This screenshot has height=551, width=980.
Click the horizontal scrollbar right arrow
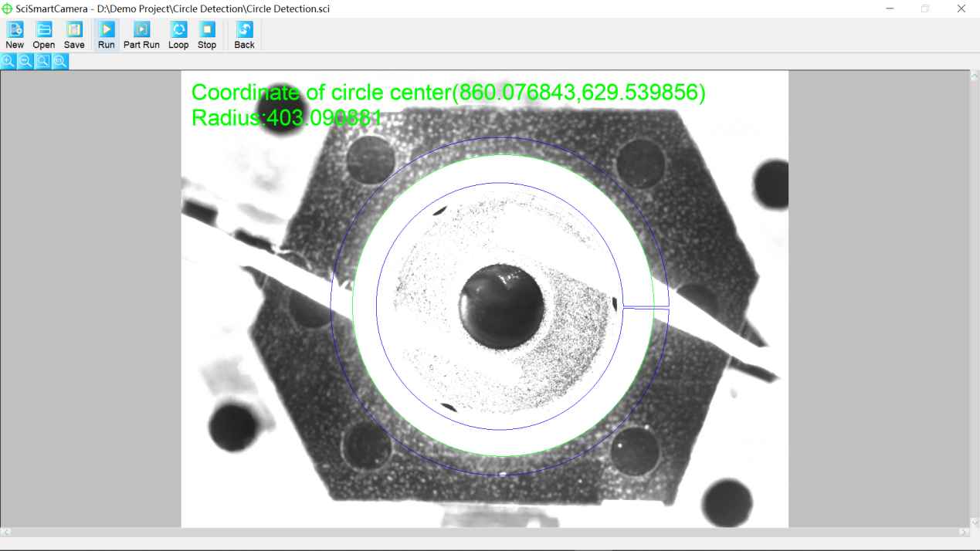963,532
